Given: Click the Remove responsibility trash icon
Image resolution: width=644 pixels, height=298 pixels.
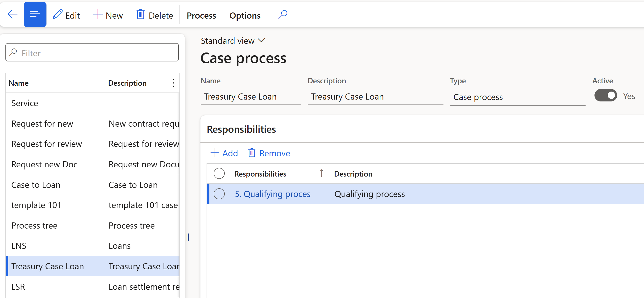Looking at the screenshot, I should coord(252,153).
